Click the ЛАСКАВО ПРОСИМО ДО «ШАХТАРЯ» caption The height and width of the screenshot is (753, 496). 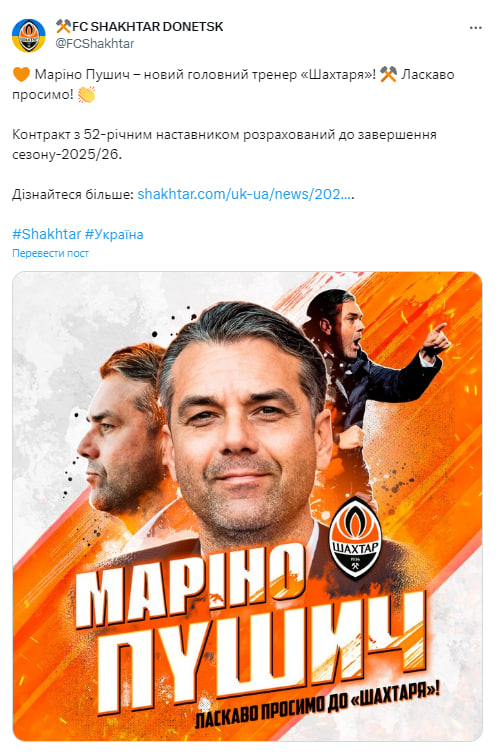317,706
